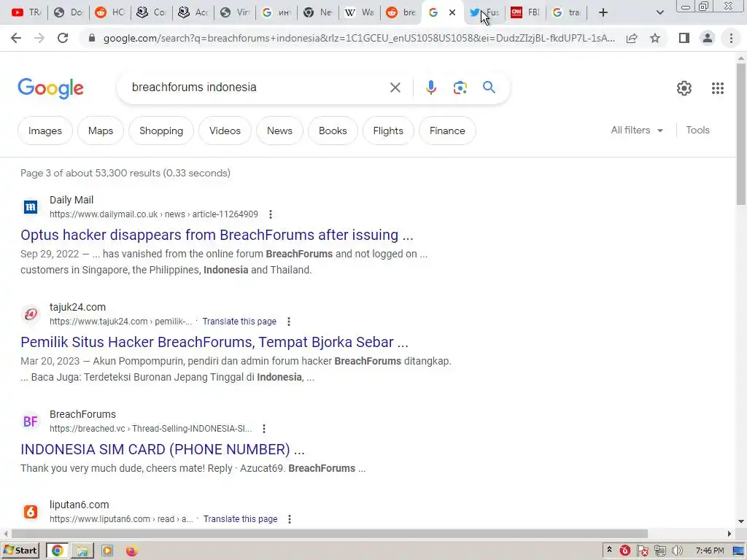Reload the current page
The image size is (747, 560).
pyautogui.click(x=63, y=38)
